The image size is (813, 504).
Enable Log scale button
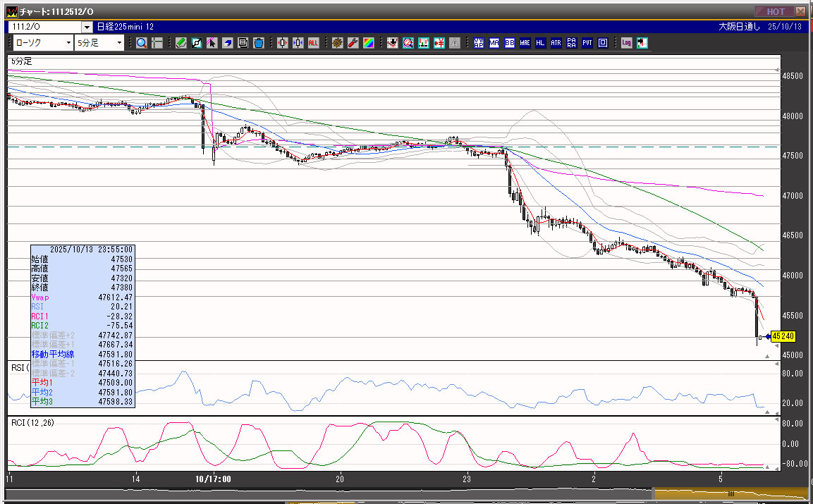point(626,43)
